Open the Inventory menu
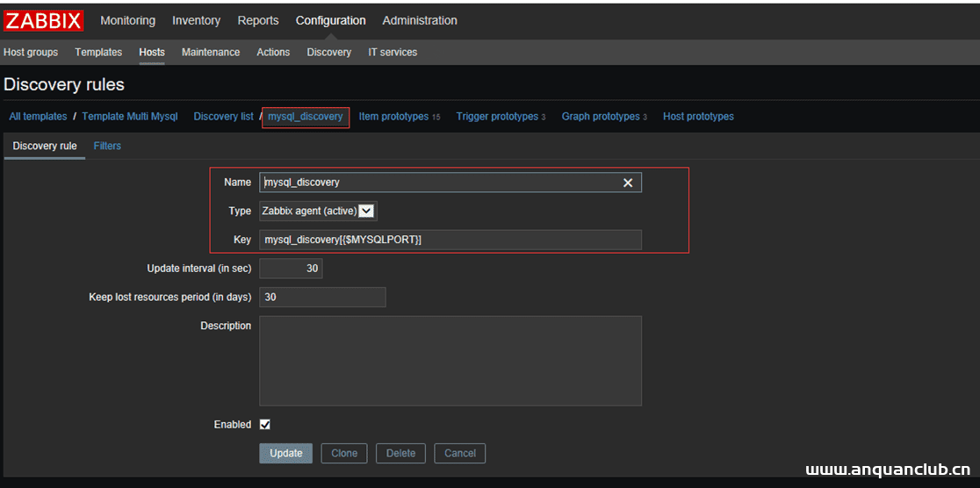Viewport: 980px width, 488px height. coord(196,20)
